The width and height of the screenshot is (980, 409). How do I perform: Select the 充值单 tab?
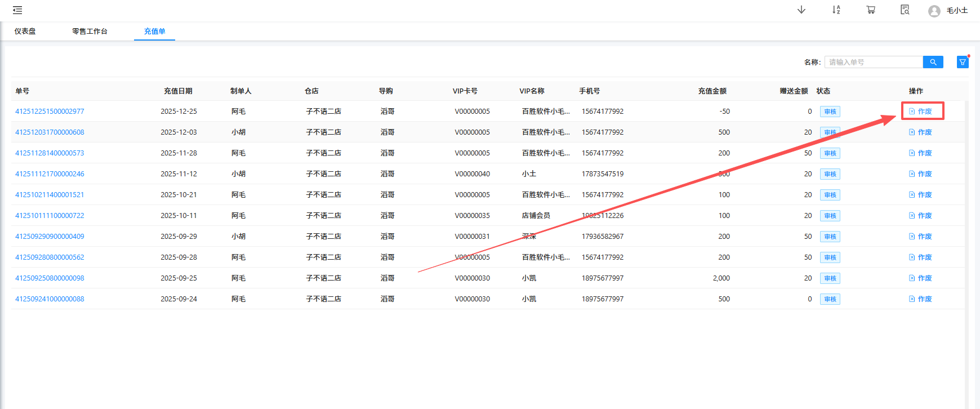154,32
